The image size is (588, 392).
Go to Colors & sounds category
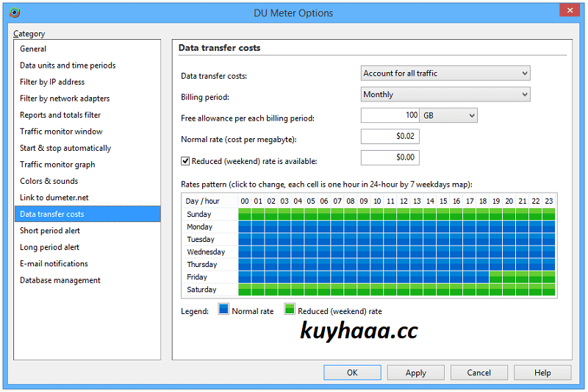[x=87, y=181]
